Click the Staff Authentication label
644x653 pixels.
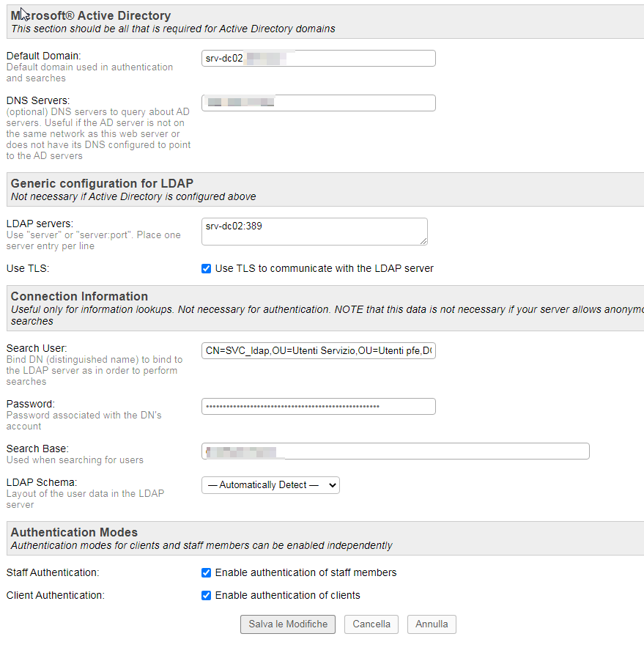tap(53, 572)
